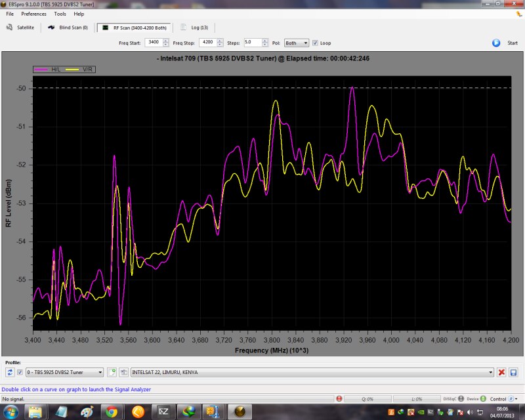Image resolution: width=525 pixels, height=420 pixels.
Task: Click the green Device status icon
Action: click(x=483, y=399)
